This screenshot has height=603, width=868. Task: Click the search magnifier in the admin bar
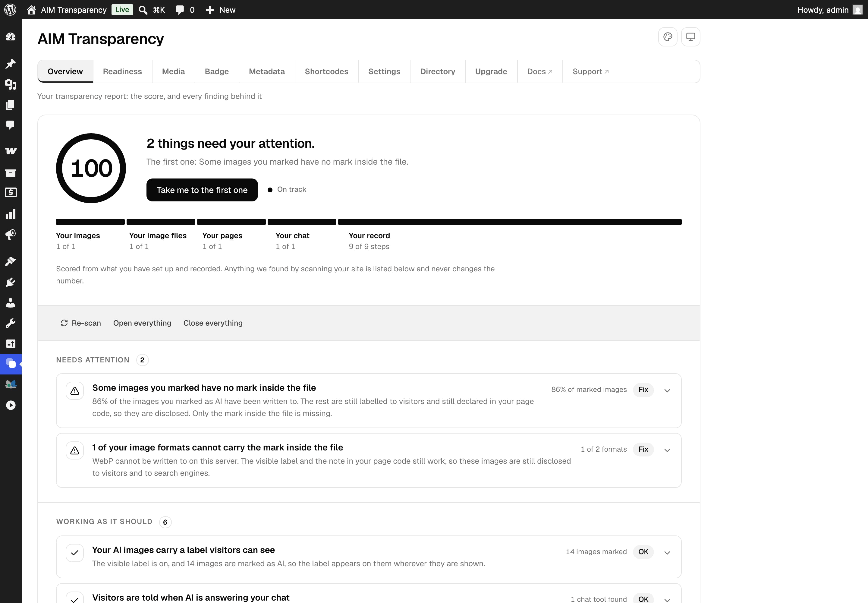(143, 10)
